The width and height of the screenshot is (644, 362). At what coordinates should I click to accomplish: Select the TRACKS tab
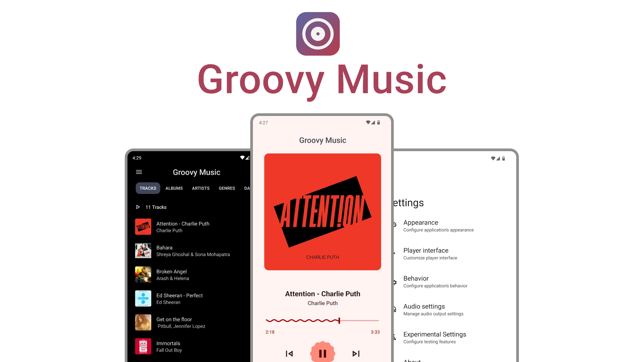[x=147, y=188]
